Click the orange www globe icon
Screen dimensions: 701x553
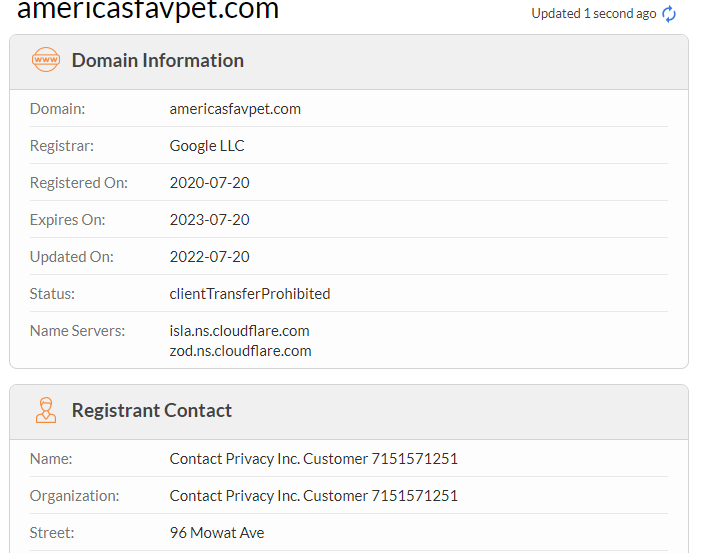click(x=46, y=59)
